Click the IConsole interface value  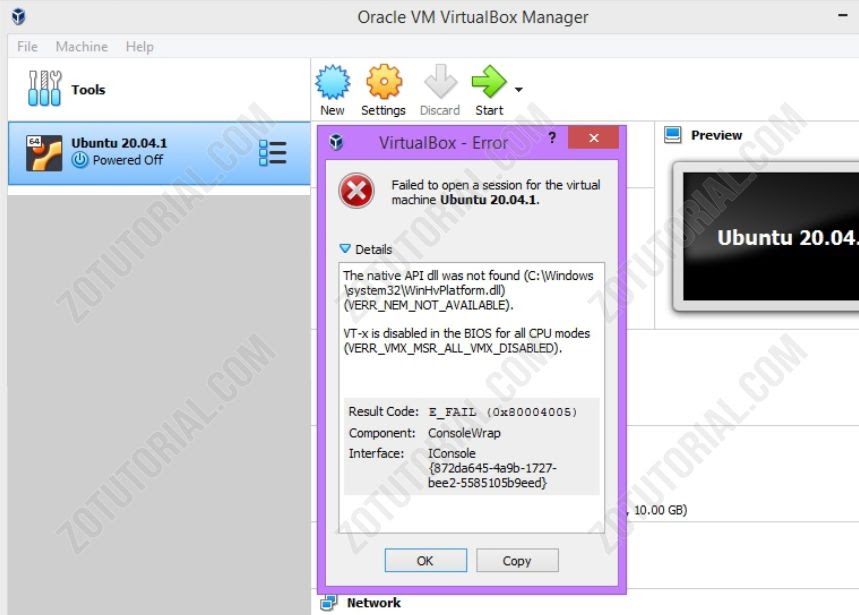click(x=492, y=468)
